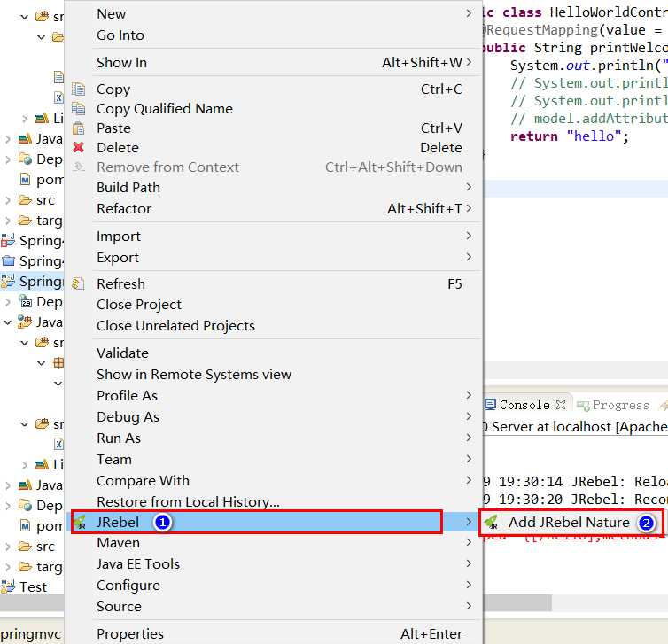Click the Server at localhost console title
The image size is (668, 644).
[x=576, y=427]
